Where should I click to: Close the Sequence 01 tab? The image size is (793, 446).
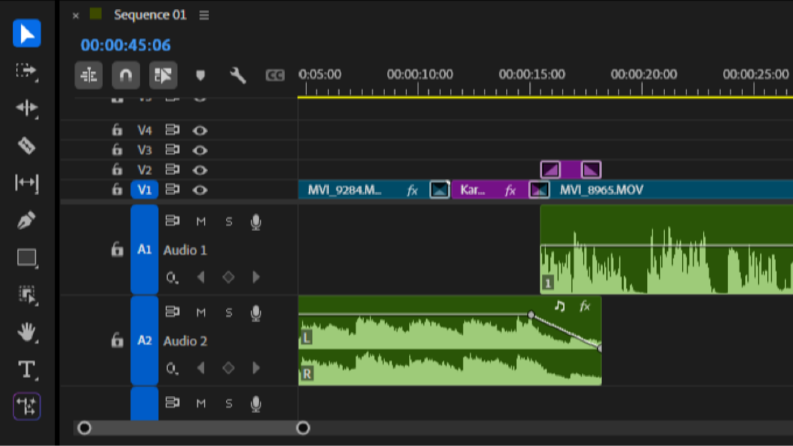pyautogui.click(x=75, y=16)
